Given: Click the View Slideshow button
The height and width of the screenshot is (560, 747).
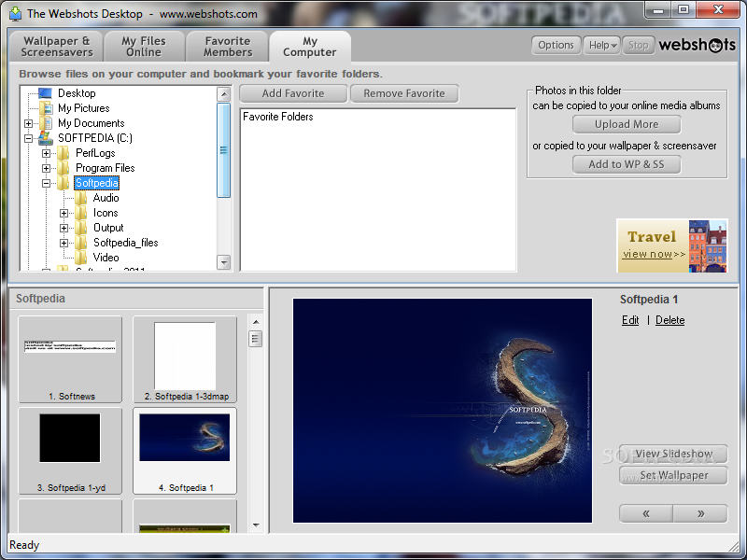Looking at the screenshot, I should tap(673, 454).
